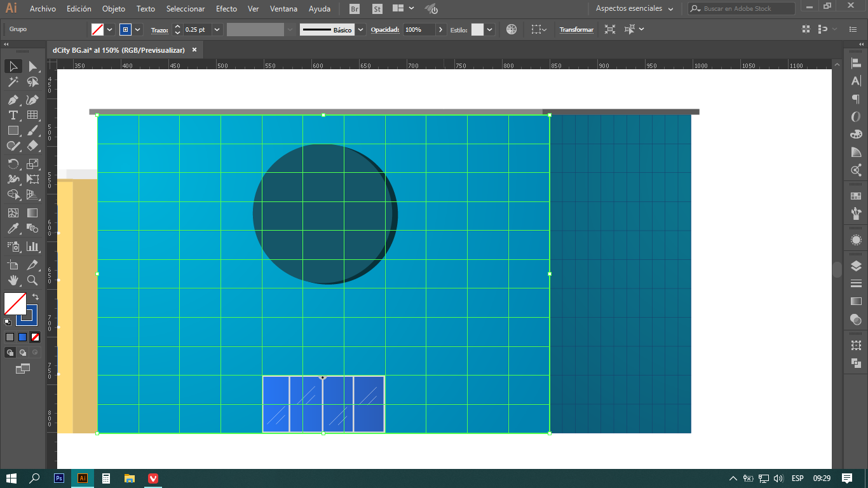Select the Rectangular Grid tool
Viewport: 868px width, 488px height.
tap(32, 115)
